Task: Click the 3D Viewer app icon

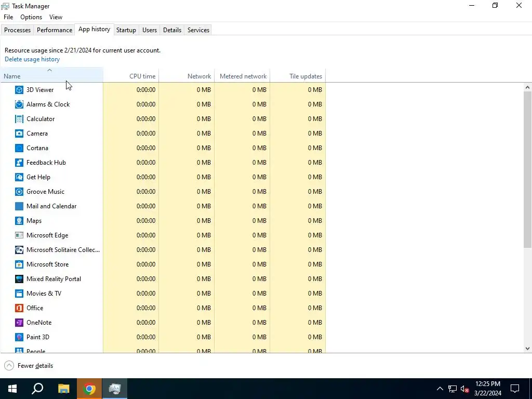Action: click(19, 90)
